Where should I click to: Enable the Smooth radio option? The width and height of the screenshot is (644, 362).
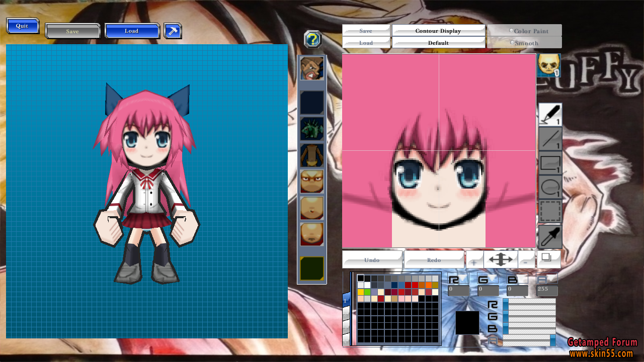[513, 42]
